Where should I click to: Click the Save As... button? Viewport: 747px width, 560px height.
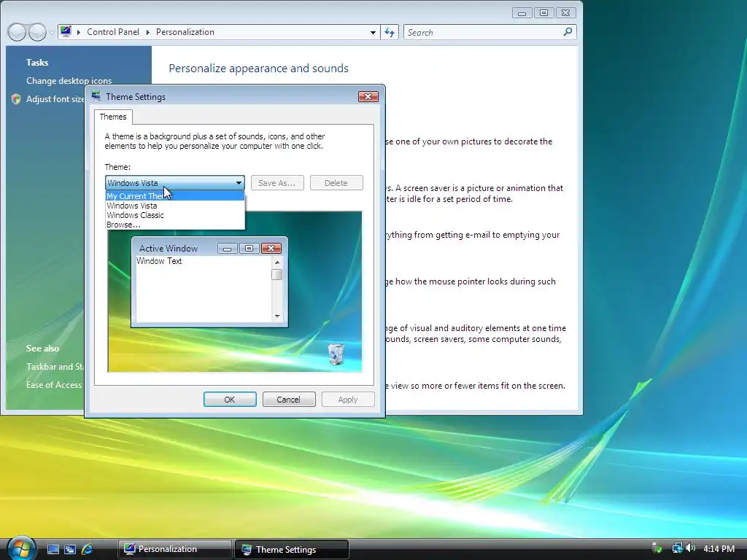pyautogui.click(x=277, y=183)
